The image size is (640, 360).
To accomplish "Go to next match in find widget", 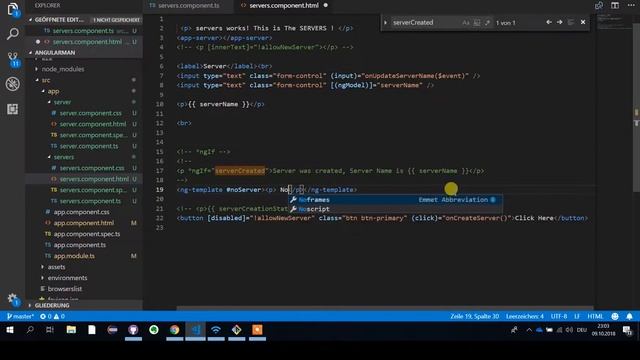I will [560, 22].
